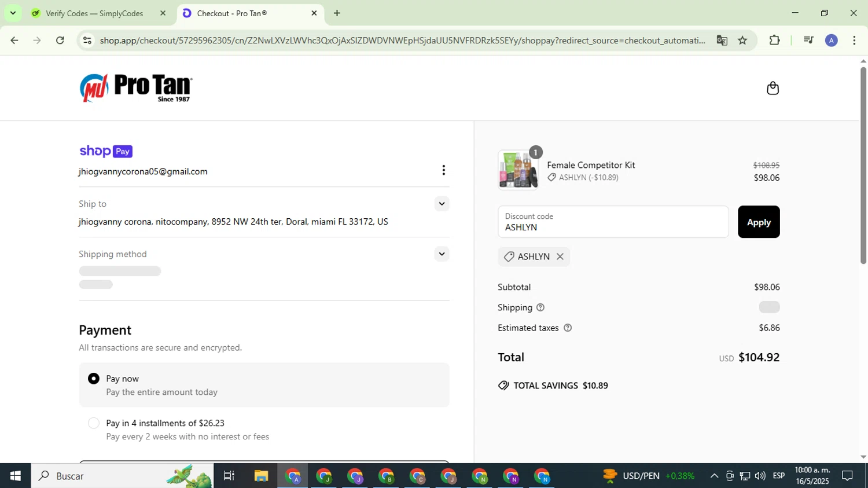Image resolution: width=868 pixels, height=488 pixels.
Task: Switch to the Verify Codes — SimplyCodes tab
Action: click(x=94, y=13)
